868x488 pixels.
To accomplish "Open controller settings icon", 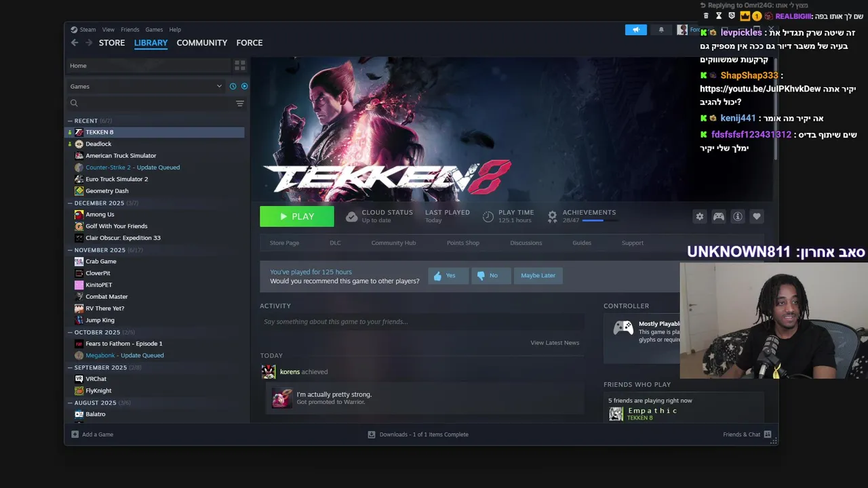I will [719, 216].
